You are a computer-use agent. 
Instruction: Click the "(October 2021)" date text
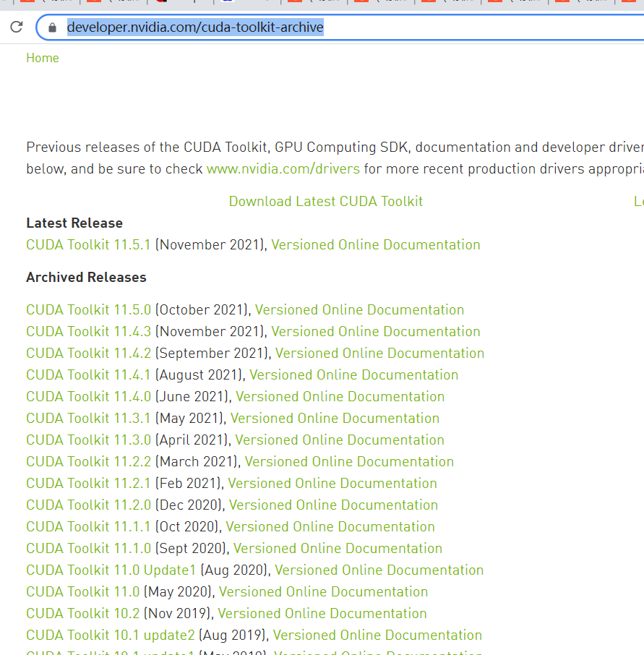tap(202, 310)
